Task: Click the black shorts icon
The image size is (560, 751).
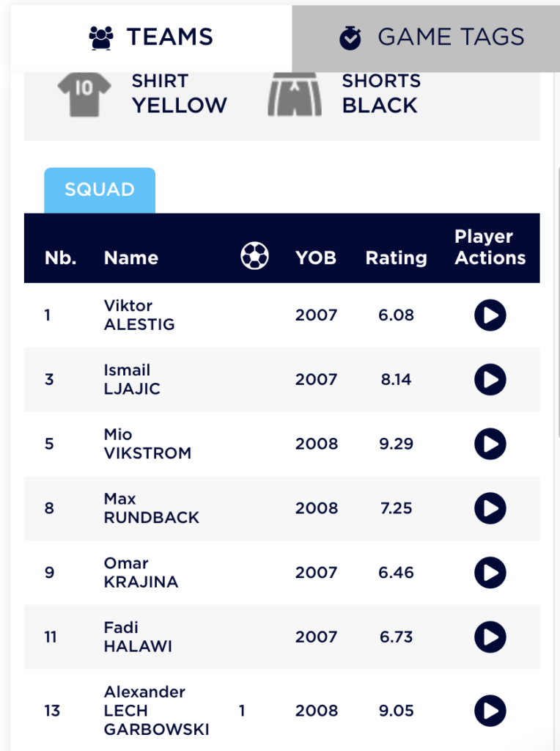Action: (295, 95)
